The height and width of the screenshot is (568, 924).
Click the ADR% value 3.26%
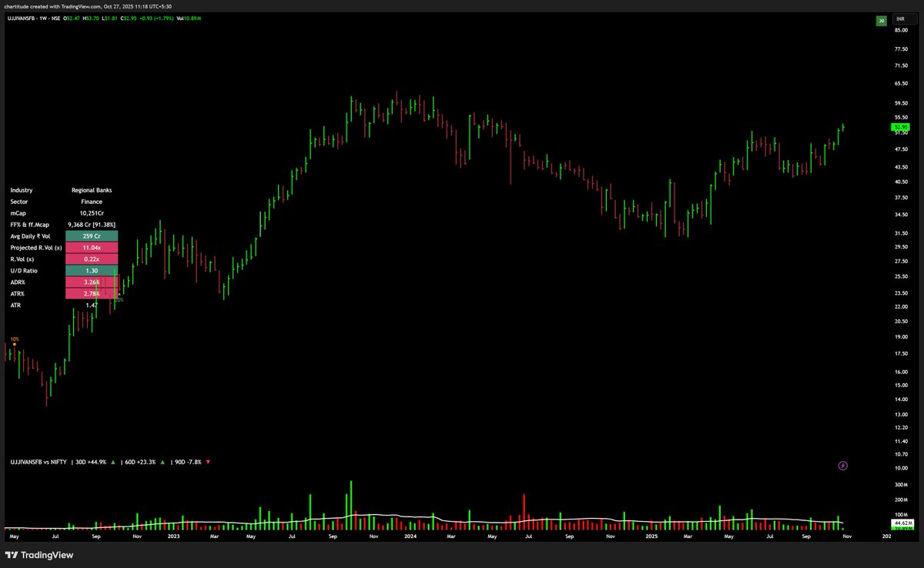[x=92, y=282]
